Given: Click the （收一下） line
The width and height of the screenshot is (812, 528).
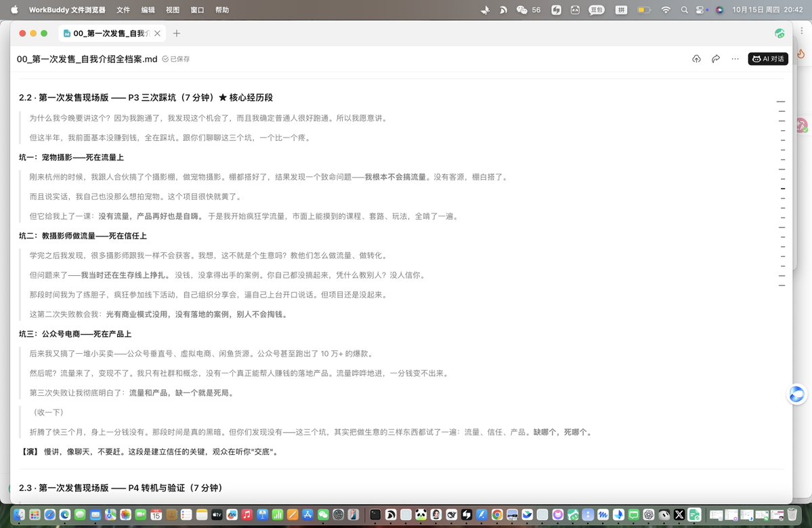Looking at the screenshot, I should 48,413.
